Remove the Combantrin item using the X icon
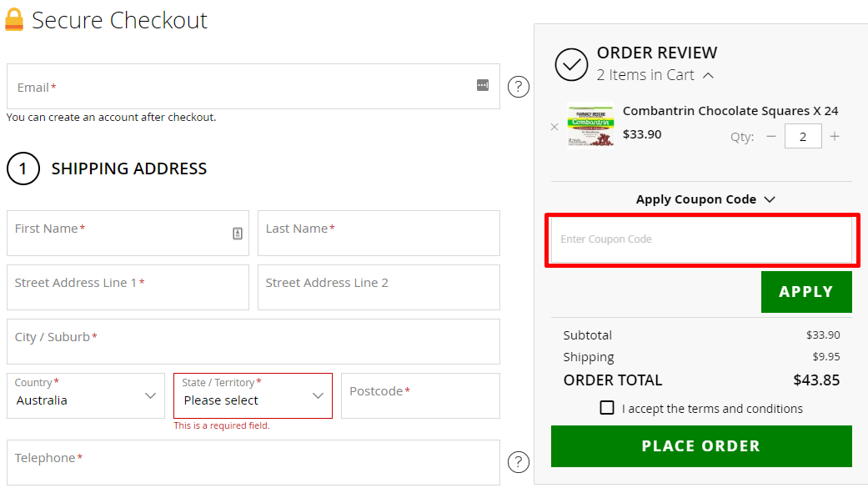 tap(554, 127)
